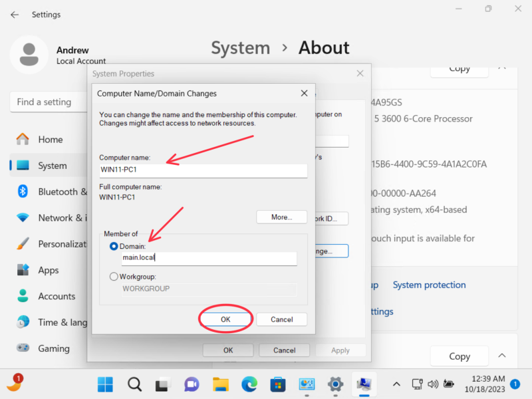Confirm domain change with OK
This screenshot has width=532, height=399.
[x=225, y=319]
